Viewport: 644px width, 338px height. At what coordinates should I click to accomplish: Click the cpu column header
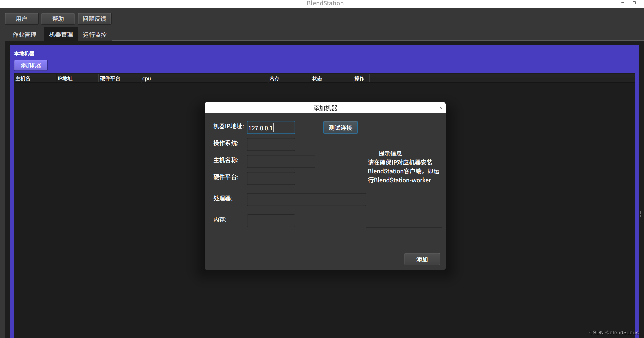[204, 78]
